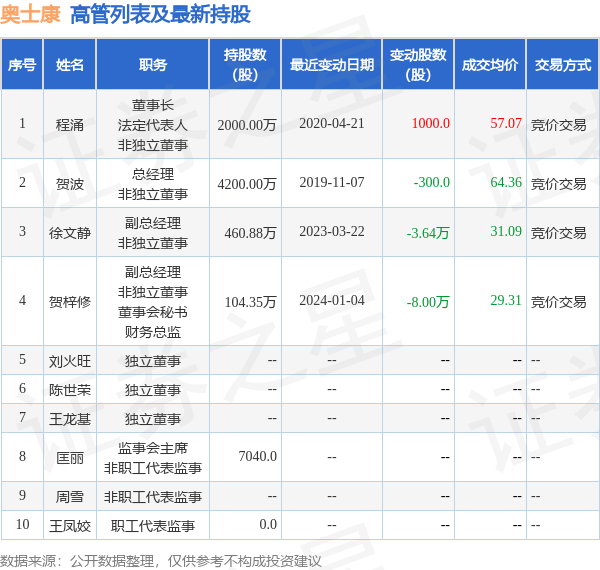
Task: Select the name 周雪
Action: coord(69,497)
